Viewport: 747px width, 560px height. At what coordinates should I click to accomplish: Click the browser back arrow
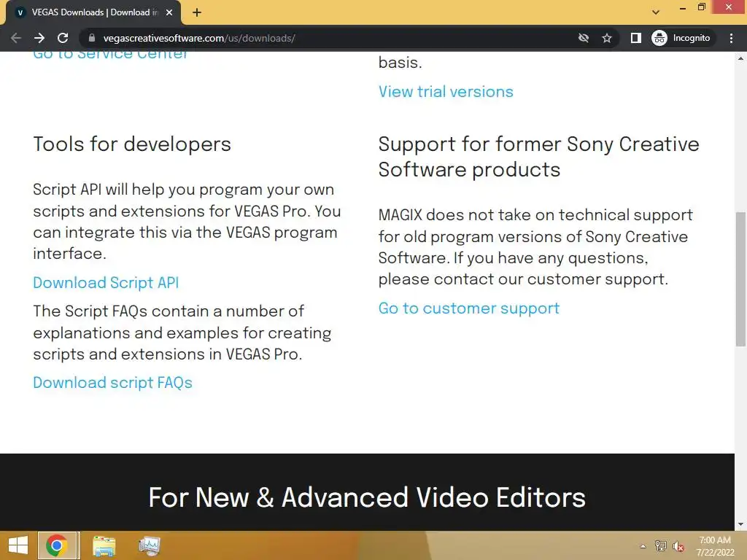16,38
